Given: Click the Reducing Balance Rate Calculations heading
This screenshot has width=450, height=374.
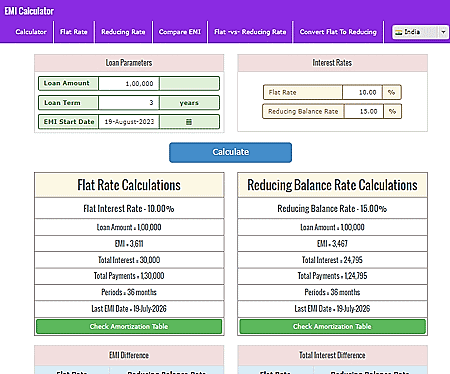Looking at the screenshot, I should pos(332,185).
